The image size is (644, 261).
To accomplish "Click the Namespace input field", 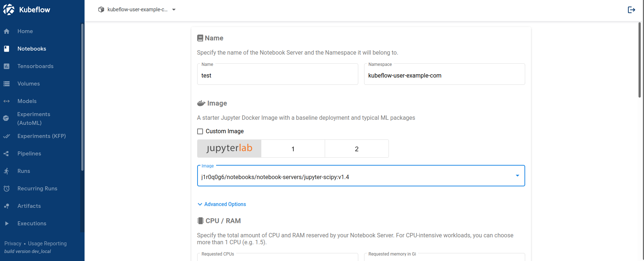I will click(x=445, y=74).
